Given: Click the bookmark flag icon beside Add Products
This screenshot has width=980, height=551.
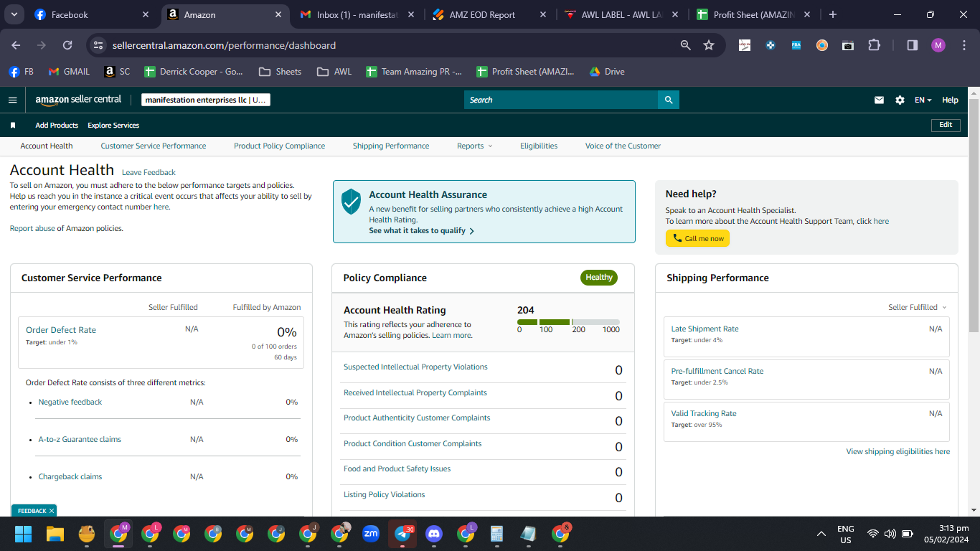Looking at the screenshot, I should tap(13, 126).
